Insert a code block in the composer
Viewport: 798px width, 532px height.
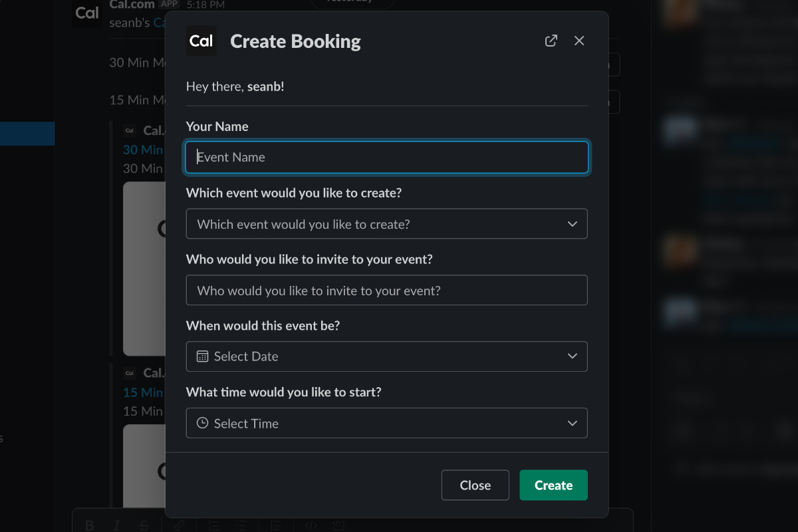[338, 525]
